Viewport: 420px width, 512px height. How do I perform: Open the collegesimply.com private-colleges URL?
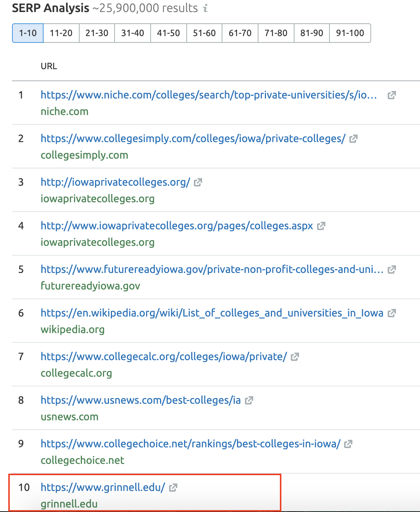click(193, 138)
